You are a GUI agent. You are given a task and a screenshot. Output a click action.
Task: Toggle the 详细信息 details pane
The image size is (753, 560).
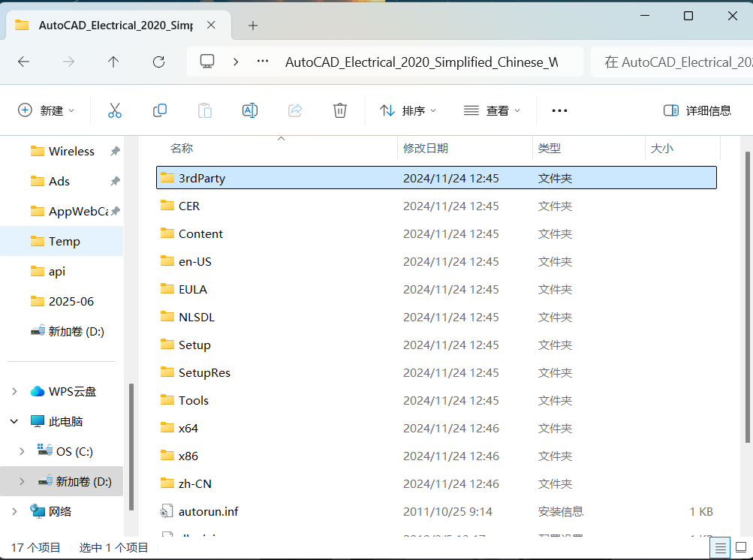click(x=697, y=110)
